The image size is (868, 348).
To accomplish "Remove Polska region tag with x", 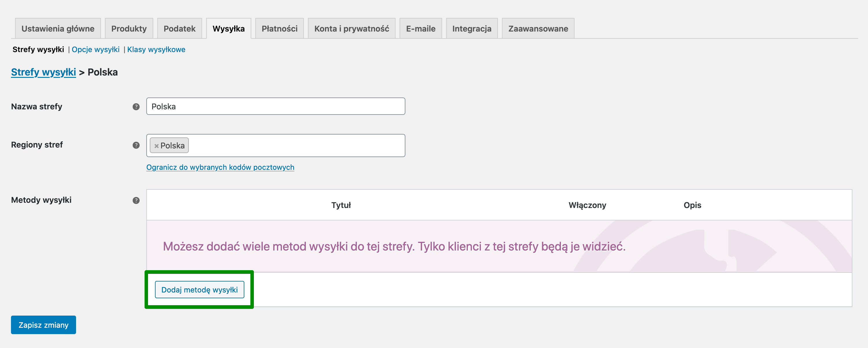I will (x=156, y=146).
